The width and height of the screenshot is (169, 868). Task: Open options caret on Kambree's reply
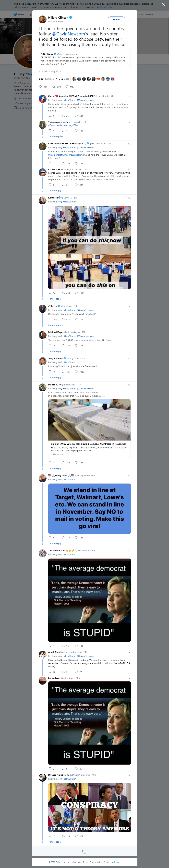tap(129, 198)
